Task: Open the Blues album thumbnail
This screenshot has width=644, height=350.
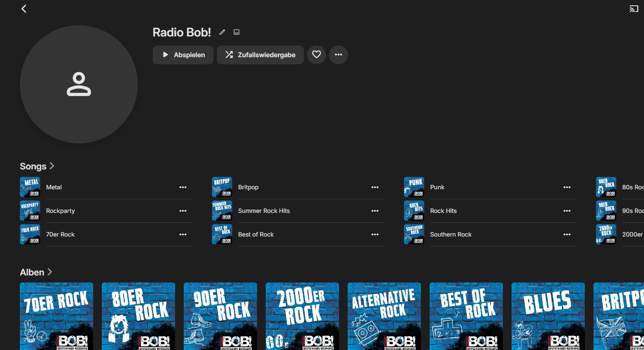Action: pos(548,316)
